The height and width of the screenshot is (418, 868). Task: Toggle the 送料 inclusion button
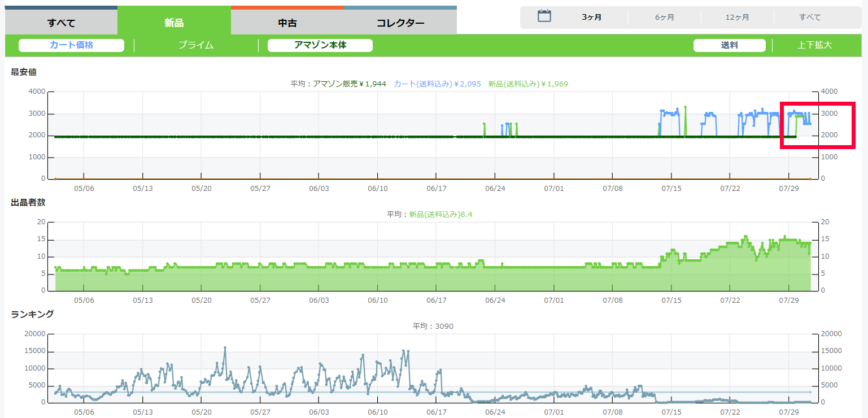(x=730, y=45)
